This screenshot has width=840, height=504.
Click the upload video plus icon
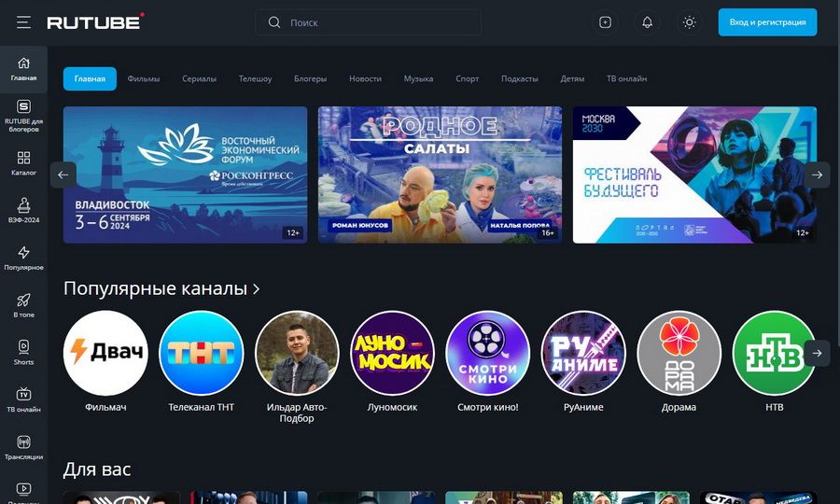(605, 22)
